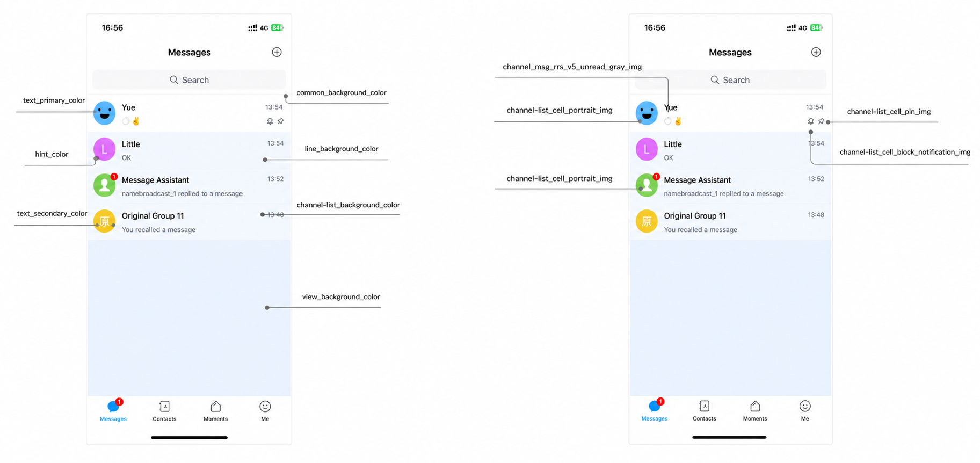The height and width of the screenshot is (463, 980).
Task: Select Messages tab in right phone
Action: pyautogui.click(x=654, y=411)
